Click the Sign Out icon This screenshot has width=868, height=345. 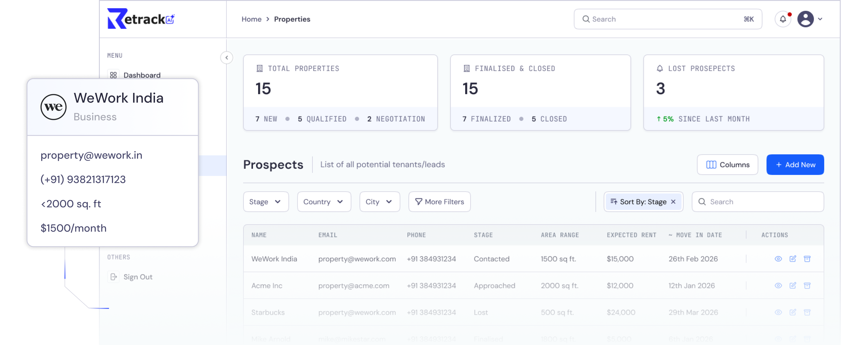[114, 277]
